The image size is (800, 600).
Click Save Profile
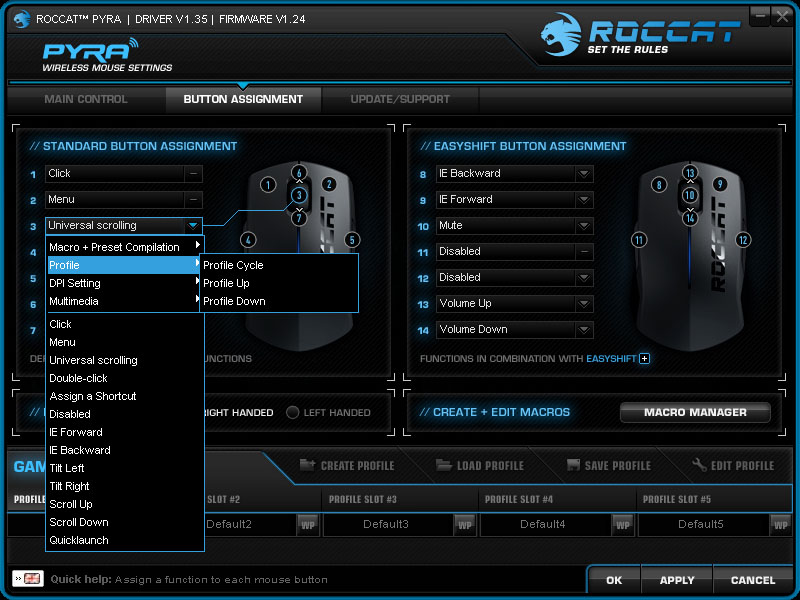pyautogui.click(x=609, y=465)
